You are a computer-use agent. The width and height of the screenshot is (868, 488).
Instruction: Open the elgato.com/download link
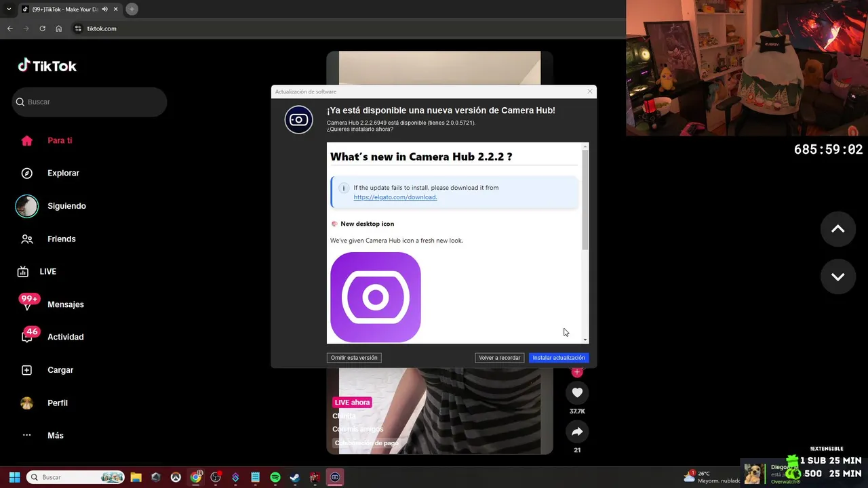pos(395,197)
